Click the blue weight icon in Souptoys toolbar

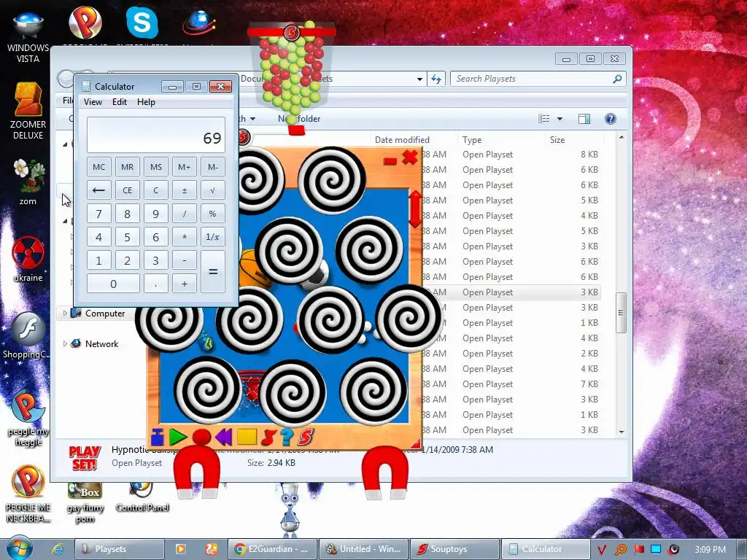click(x=158, y=437)
